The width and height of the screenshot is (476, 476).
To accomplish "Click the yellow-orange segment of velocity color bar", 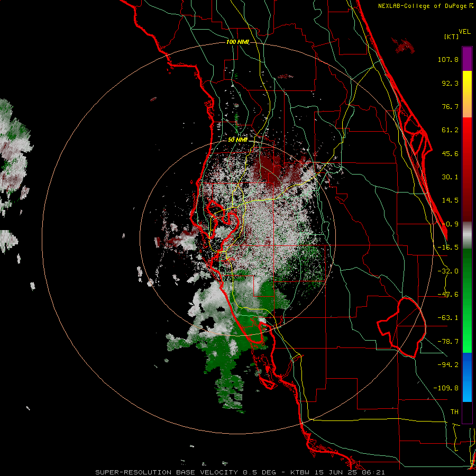I will [x=467, y=94].
